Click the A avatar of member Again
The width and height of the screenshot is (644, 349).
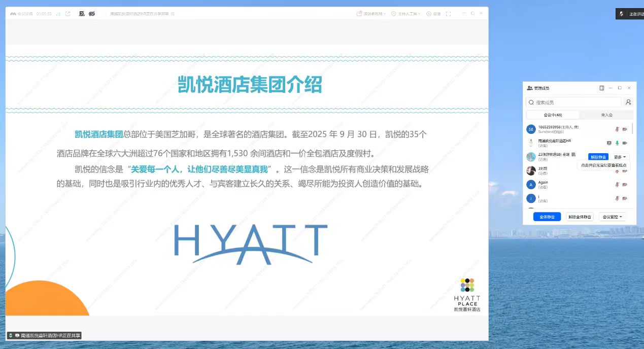coord(531,185)
